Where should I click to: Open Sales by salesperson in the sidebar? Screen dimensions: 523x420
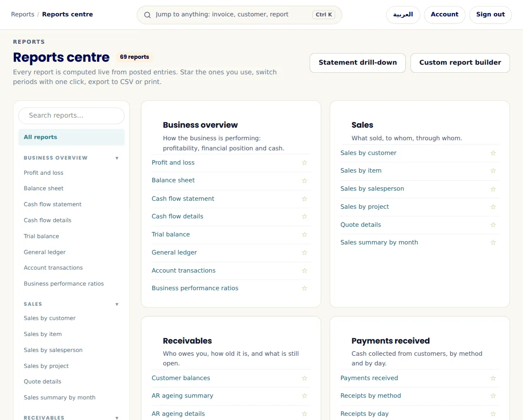point(53,350)
